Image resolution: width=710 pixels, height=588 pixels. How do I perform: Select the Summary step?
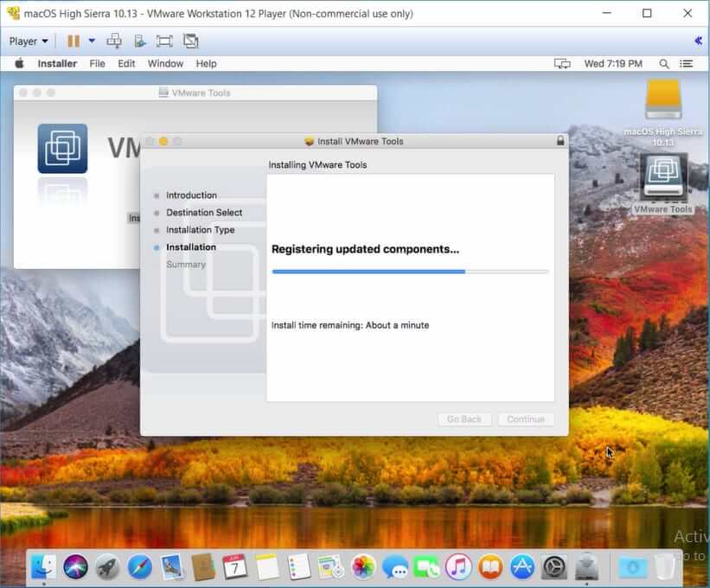186,265
